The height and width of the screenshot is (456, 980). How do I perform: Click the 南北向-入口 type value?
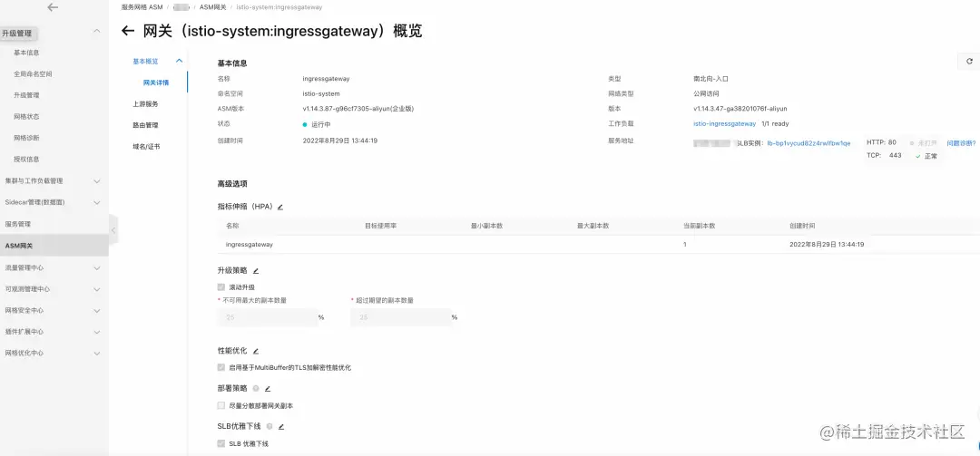(710, 80)
